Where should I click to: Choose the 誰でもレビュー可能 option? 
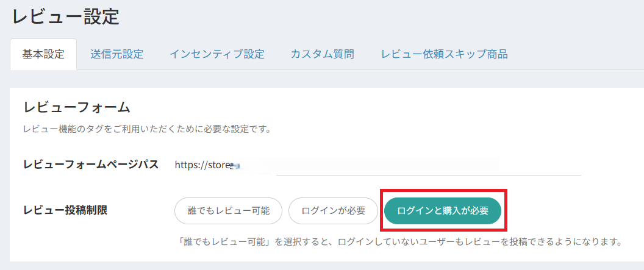pos(229,211)
